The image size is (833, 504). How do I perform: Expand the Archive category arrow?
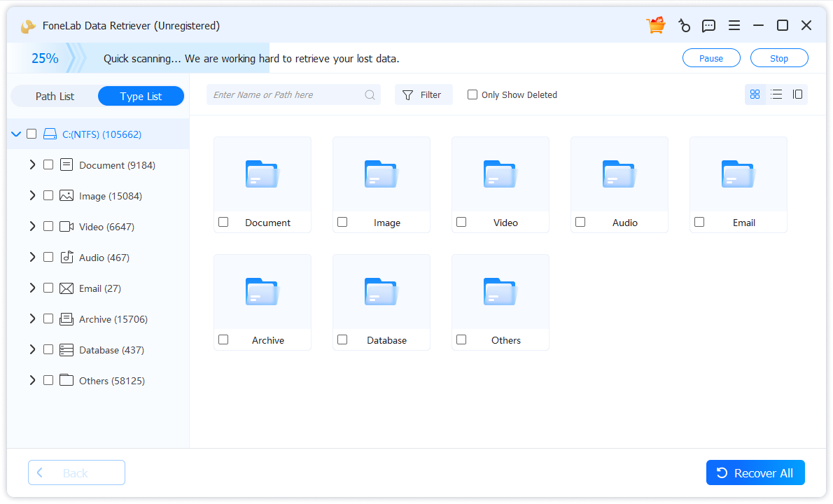[32, 318]
